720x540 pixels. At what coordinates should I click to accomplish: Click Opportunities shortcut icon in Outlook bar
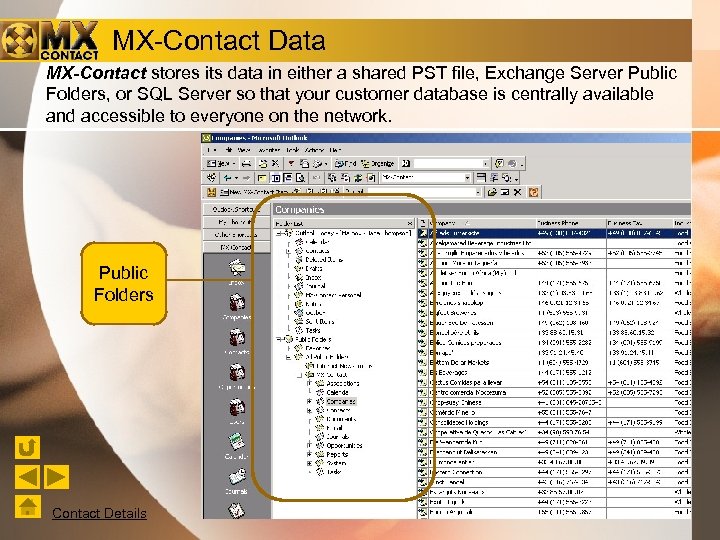pos(237,373)
